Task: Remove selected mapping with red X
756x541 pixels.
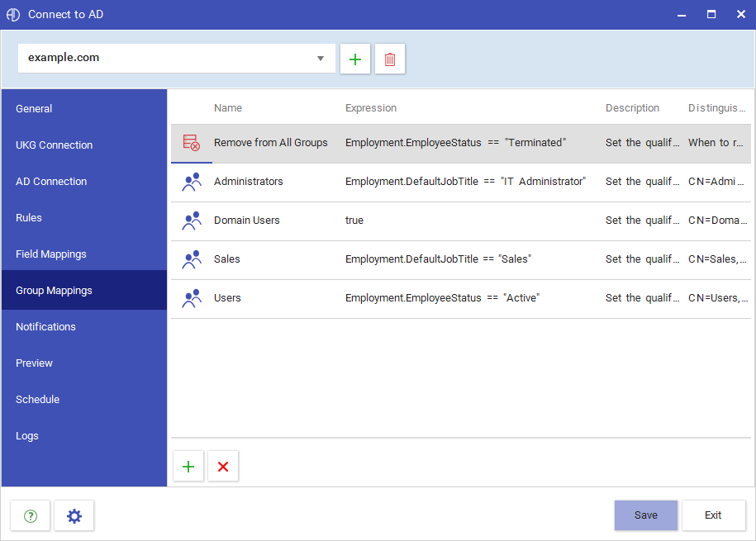Action: 223,467
